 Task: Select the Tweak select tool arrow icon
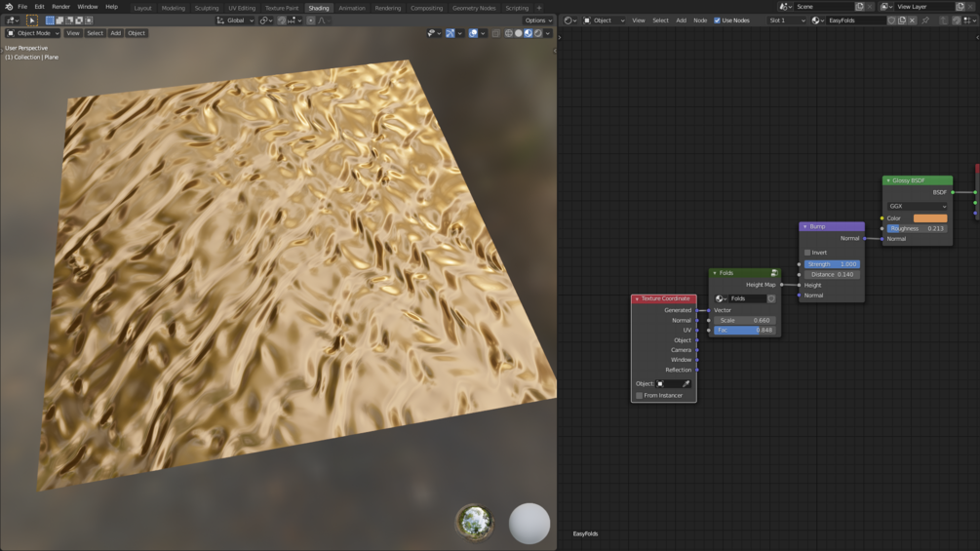click(x=32, y=20)
